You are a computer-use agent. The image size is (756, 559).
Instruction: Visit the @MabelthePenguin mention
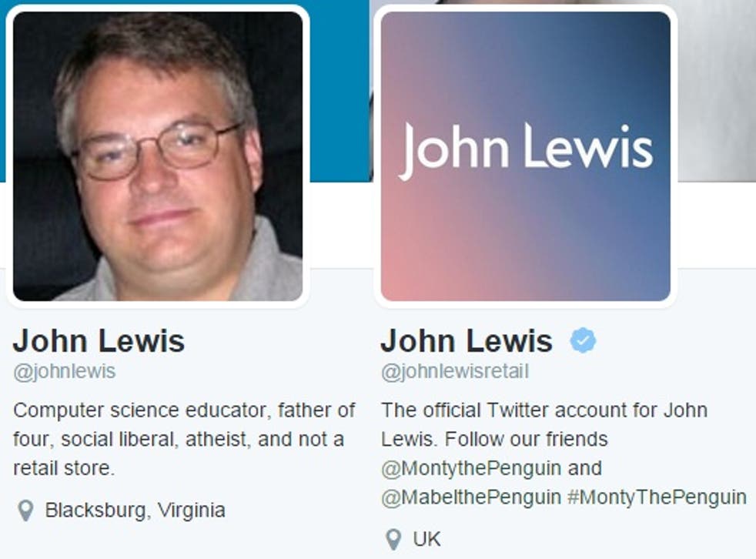[x=471, y=497]
